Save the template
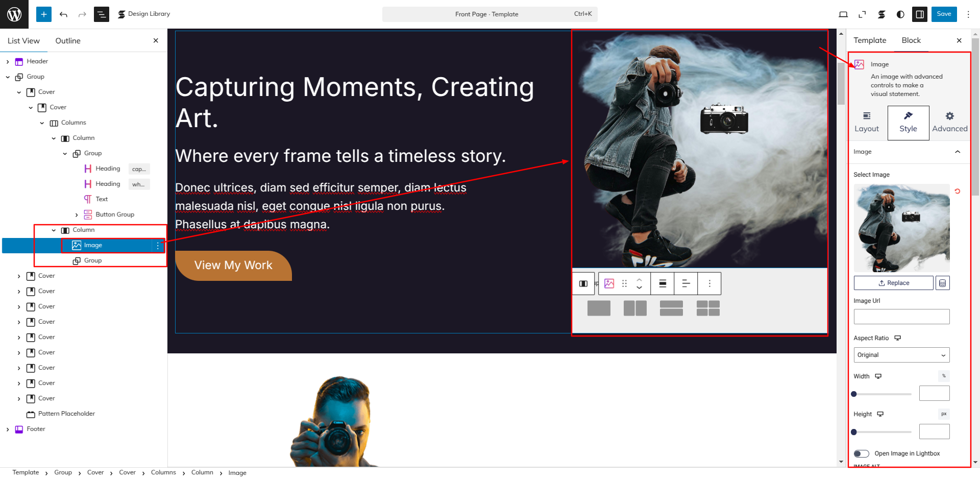 pos(944,14)
